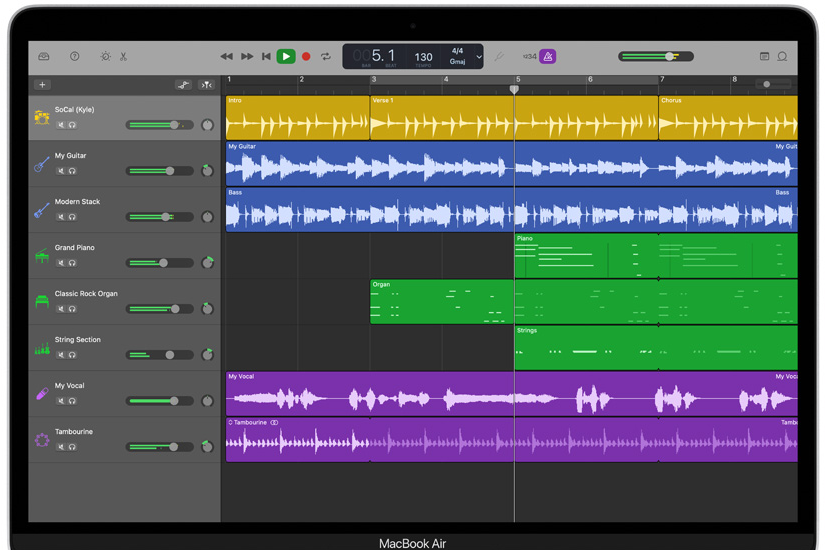Solo the String Section track

[72, 355]
